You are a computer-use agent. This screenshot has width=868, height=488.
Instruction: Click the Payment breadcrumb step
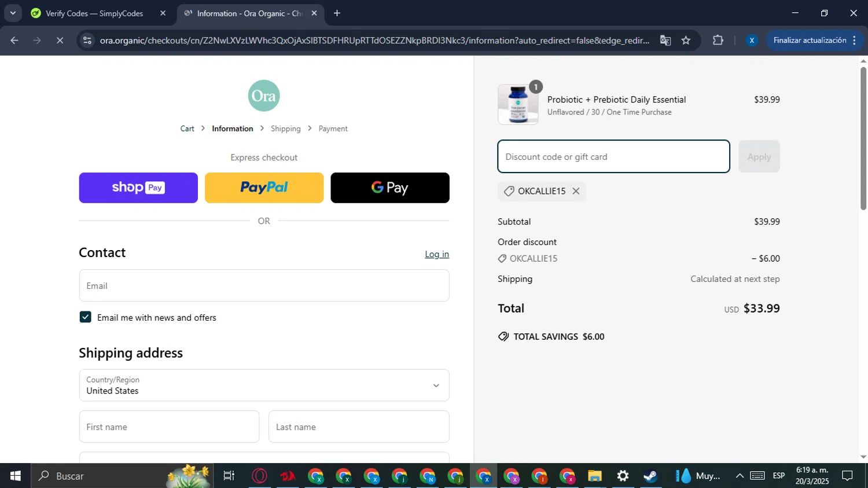pyautogui.click(x=333, y=129)
